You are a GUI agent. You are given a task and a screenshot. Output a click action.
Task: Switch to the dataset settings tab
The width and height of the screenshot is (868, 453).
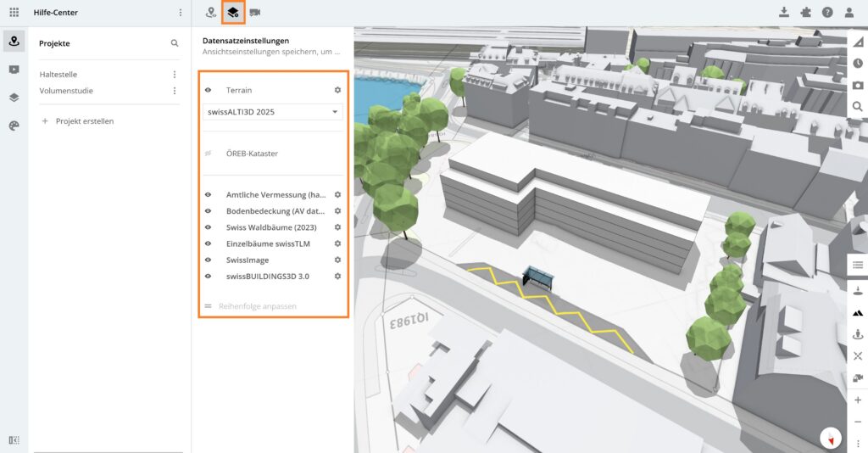(233, 13)
